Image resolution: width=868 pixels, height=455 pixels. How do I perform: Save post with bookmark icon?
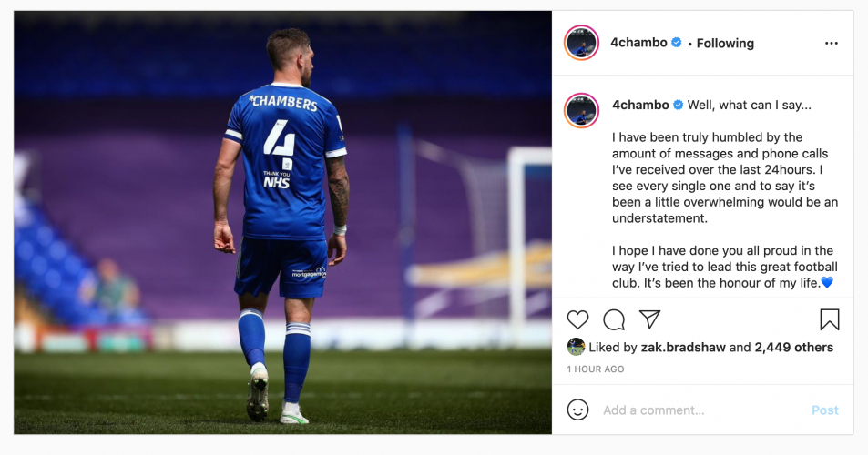click(829, 319)
